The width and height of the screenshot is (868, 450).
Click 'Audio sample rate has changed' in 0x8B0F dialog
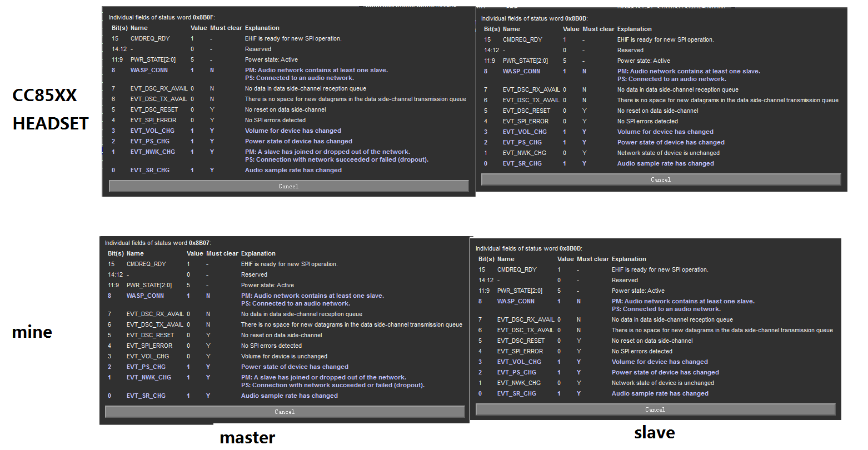293,171
